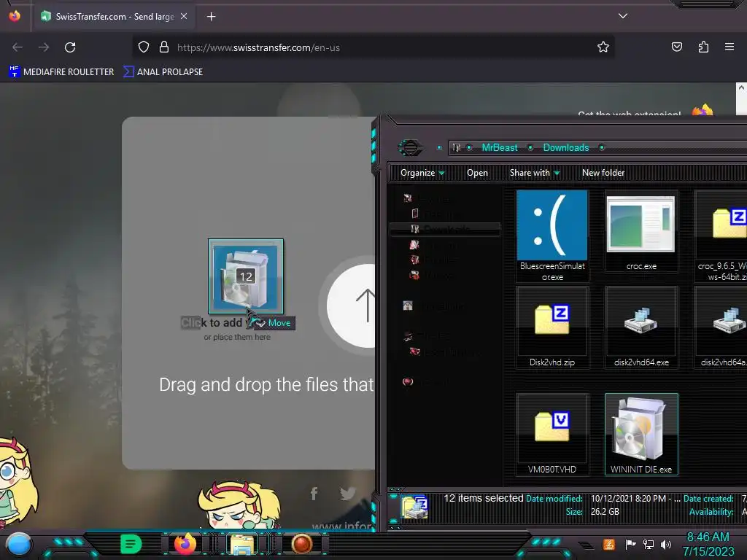Open the volume speaker tray icon
Viewport: 747px width, 560px height.
(x=666, y=544)
